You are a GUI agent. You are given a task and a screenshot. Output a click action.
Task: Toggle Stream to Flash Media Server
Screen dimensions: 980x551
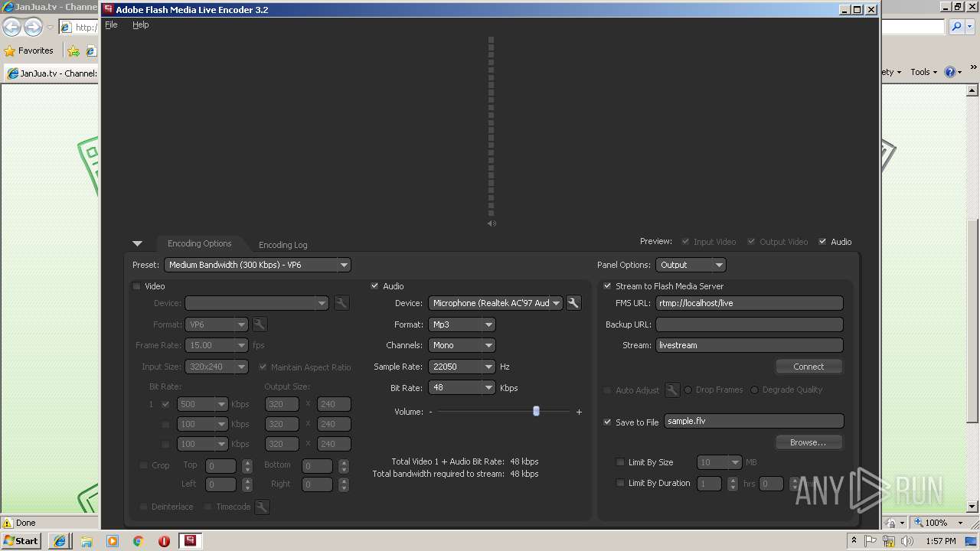(607, 286)
